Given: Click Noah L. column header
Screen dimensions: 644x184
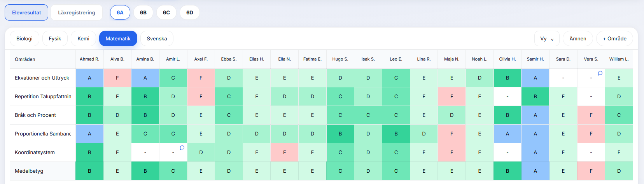Looking at the screenshot, I should (x=479, y=59).
